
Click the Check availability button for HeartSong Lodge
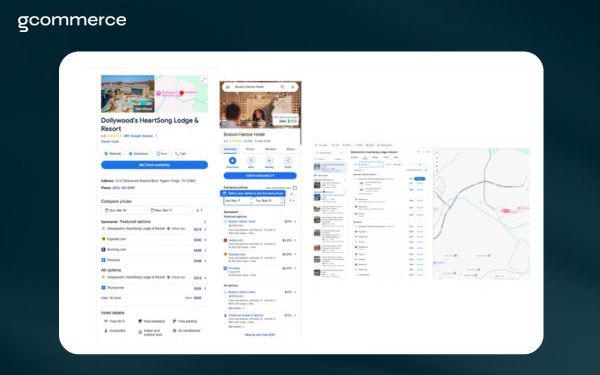(x=155, y=165)
